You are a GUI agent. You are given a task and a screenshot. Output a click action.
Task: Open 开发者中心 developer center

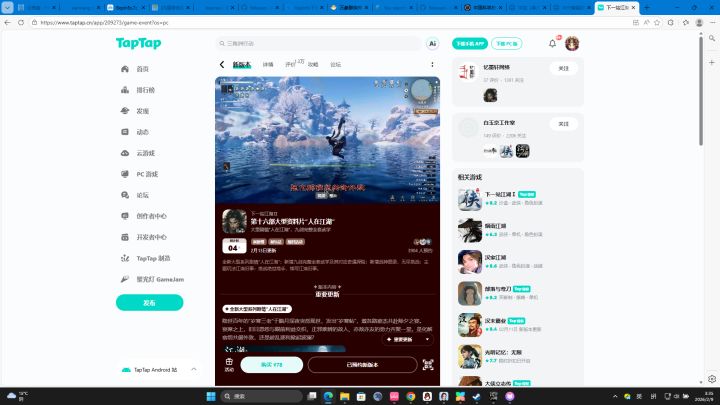pyautogui.click(x=151, y=237)
